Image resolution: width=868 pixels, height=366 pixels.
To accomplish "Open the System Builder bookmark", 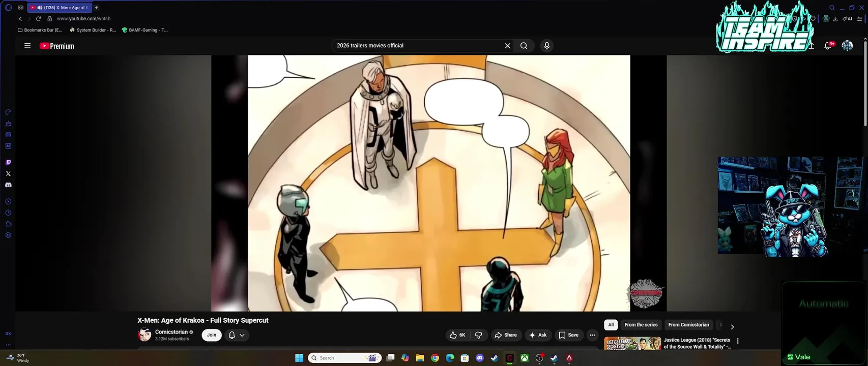I will [x=93, y=30].
